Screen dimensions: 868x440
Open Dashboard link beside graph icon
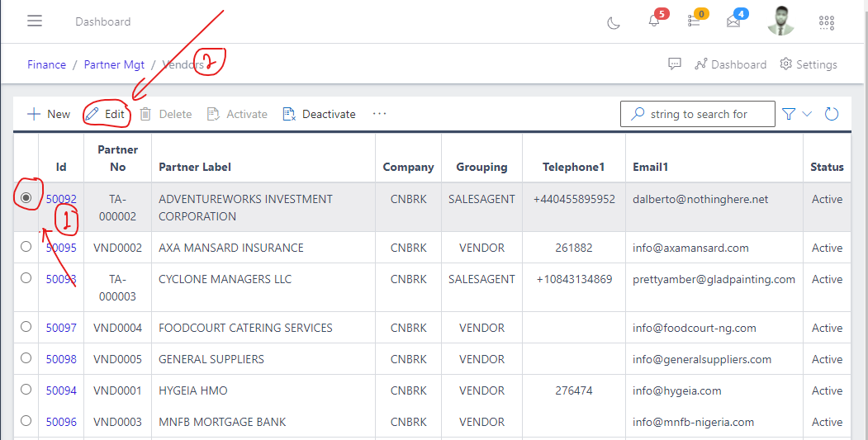731,64
